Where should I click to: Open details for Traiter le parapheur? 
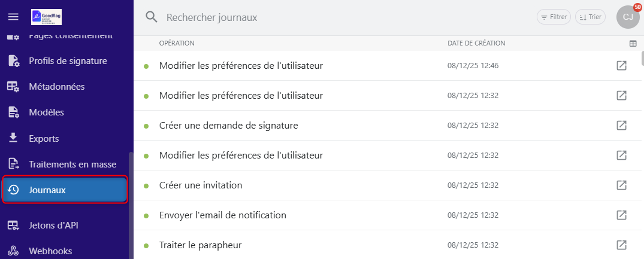click(x=621, y=245)
